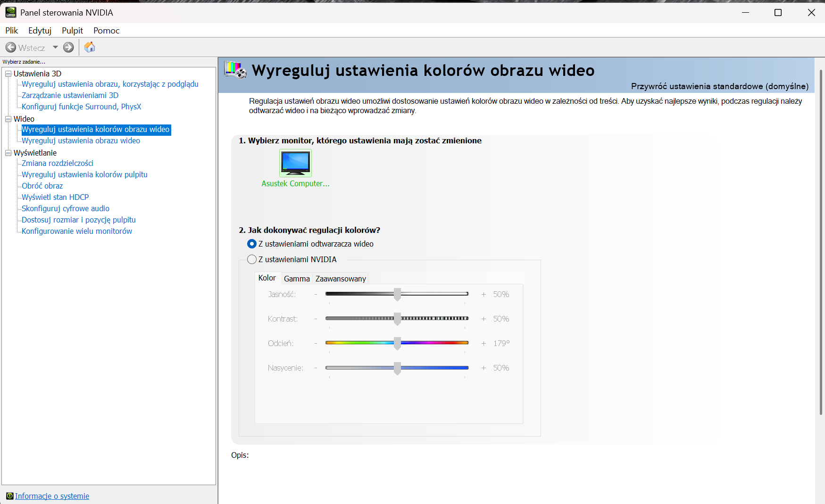Open the Pulpit menu

(x=72, y=31)
